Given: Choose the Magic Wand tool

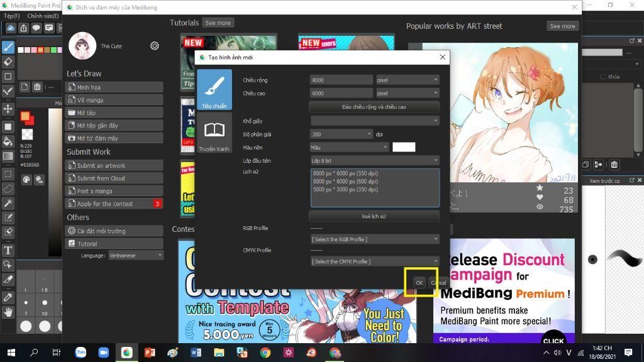Looking at the screenshot, I should tap(8, 203).
